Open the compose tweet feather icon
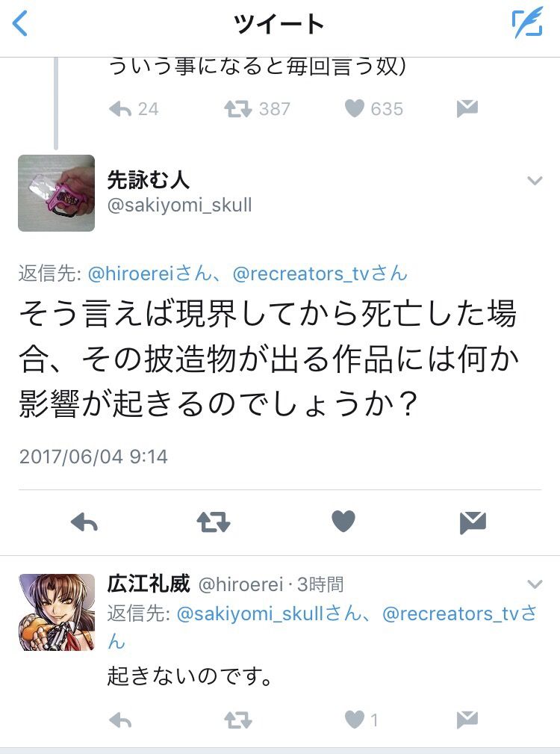Image resolution: width=560 pixels, height=754 pixels. click(x=527, y=22)
